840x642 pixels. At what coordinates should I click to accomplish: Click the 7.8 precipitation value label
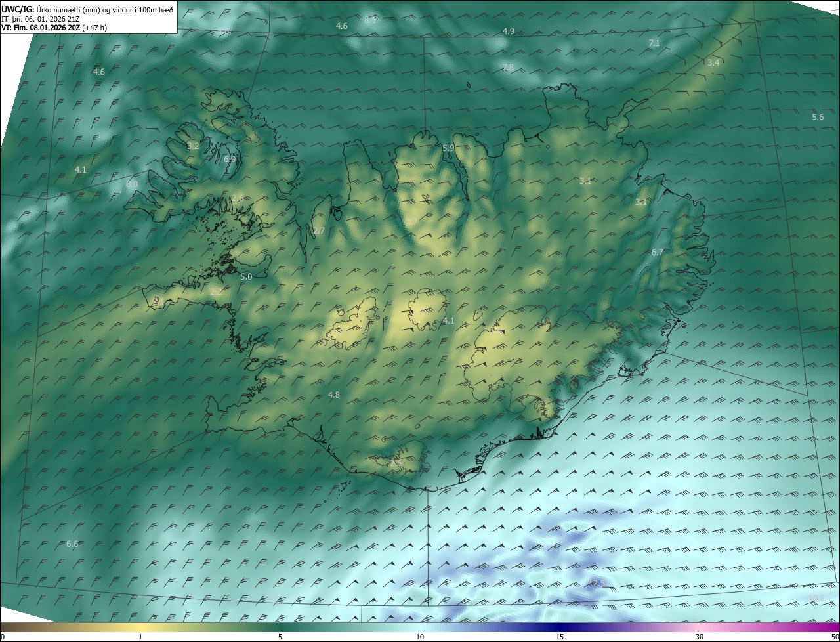pos(508,68)
